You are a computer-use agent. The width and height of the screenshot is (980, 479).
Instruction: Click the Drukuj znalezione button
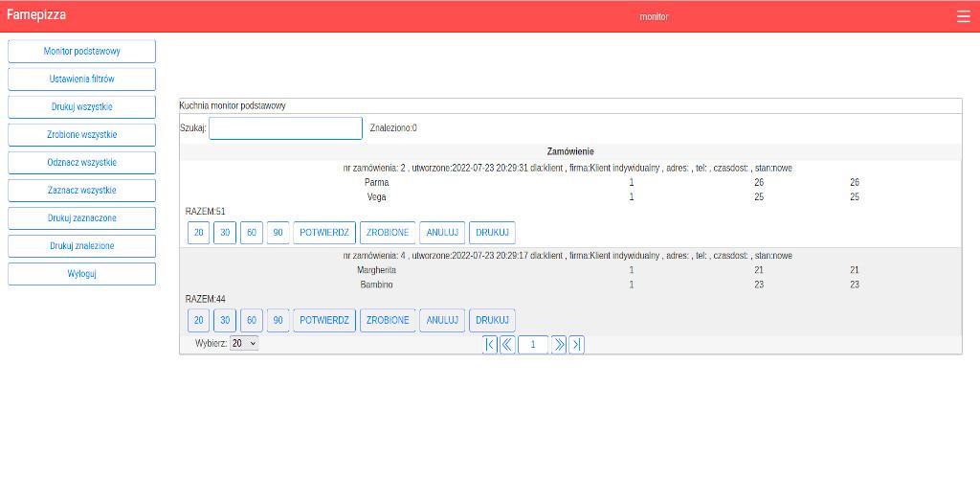tap(82, 246)
